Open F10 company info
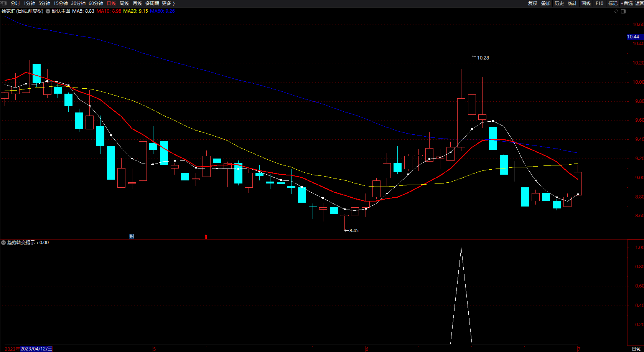The width and height of the screenshot is (644, 352). point(600,3)
